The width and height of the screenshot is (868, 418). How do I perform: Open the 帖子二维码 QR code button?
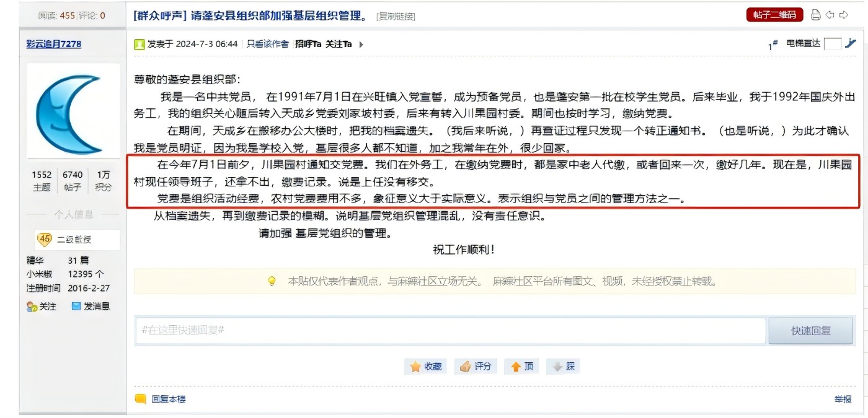pos(774,15)
